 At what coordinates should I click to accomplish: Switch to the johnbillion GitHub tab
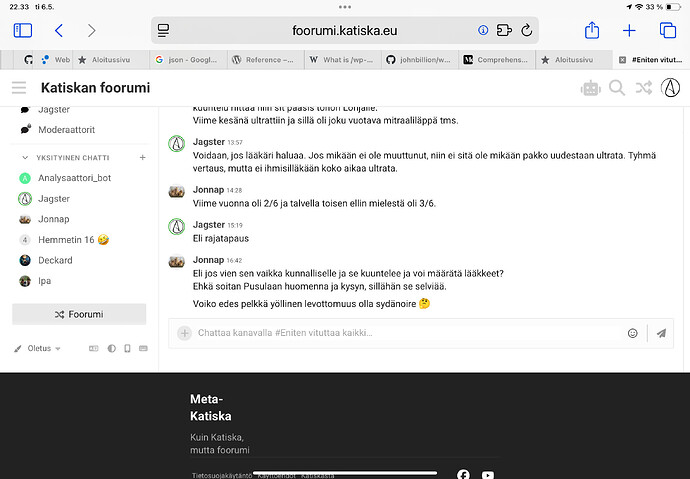418,60
